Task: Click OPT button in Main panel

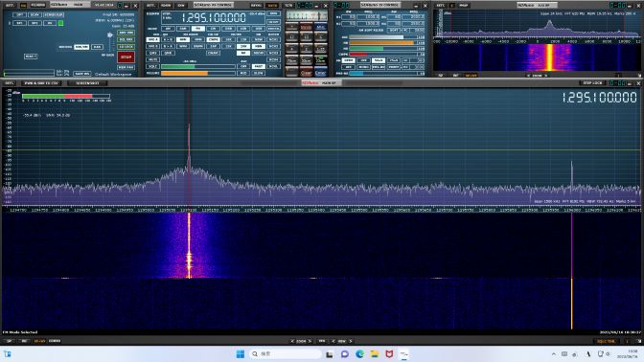Action: pos(20,14)
